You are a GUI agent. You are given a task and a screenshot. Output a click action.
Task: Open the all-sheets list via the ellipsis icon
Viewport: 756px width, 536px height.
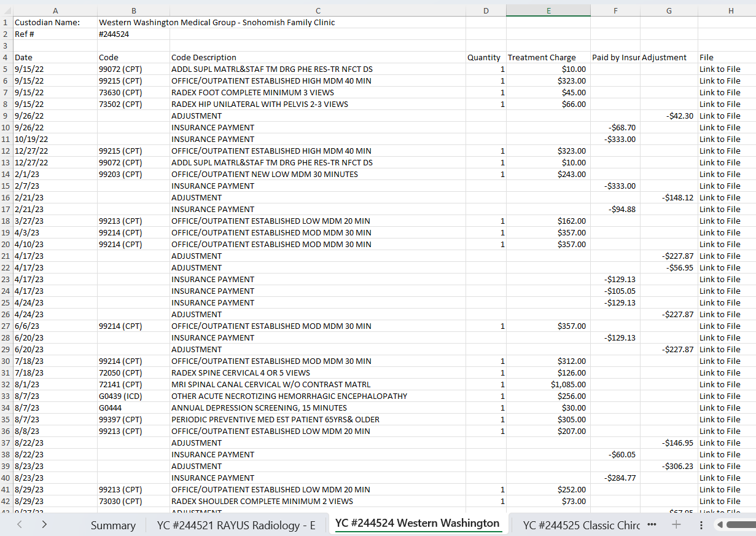(653, 525)
